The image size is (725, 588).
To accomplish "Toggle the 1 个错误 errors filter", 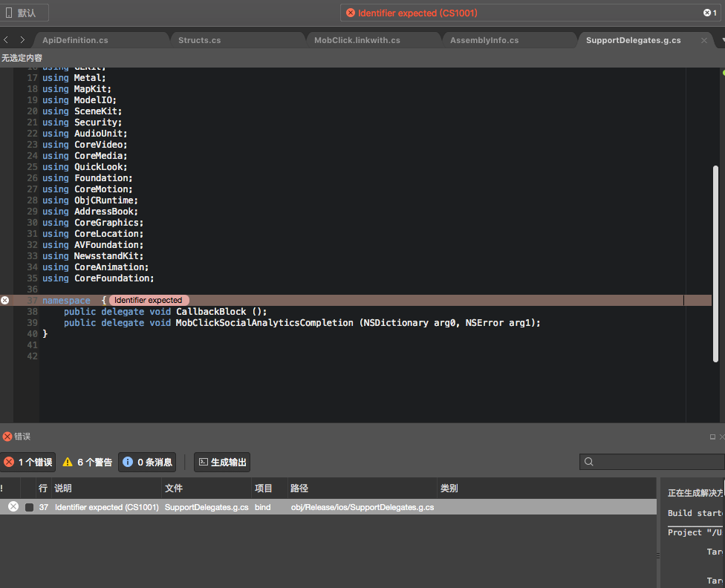I will [28, 463].
